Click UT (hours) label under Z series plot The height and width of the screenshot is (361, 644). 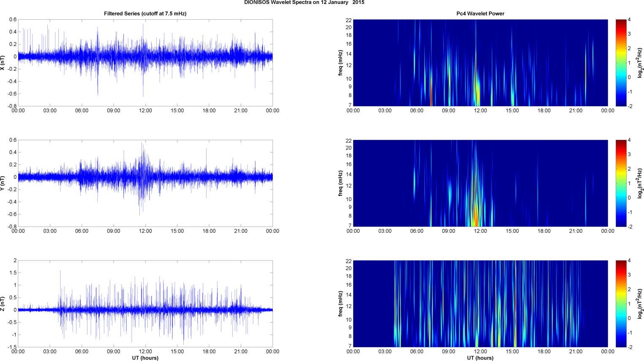point(145,358)
